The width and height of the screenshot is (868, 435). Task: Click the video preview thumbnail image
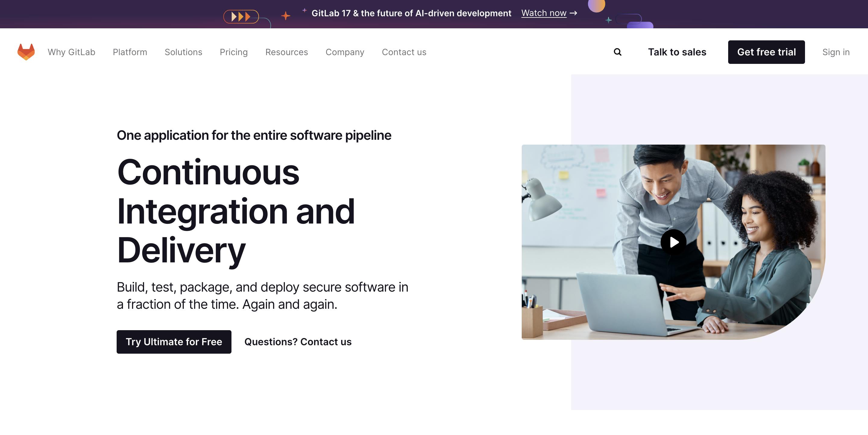[x=673, y=242]
